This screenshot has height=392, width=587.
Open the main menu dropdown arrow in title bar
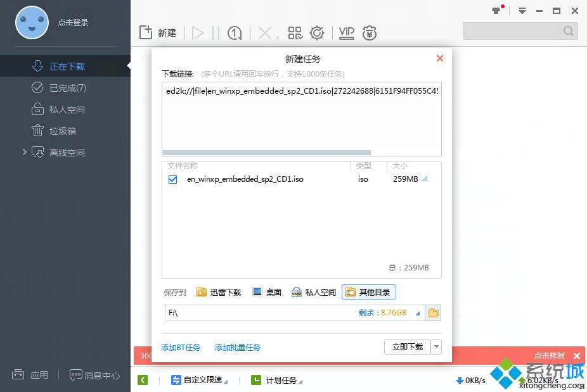coord(522,11)
